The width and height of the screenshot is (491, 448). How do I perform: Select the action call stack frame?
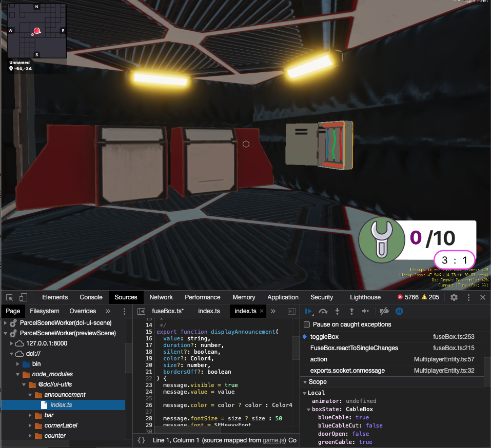[x=392, y=359]
